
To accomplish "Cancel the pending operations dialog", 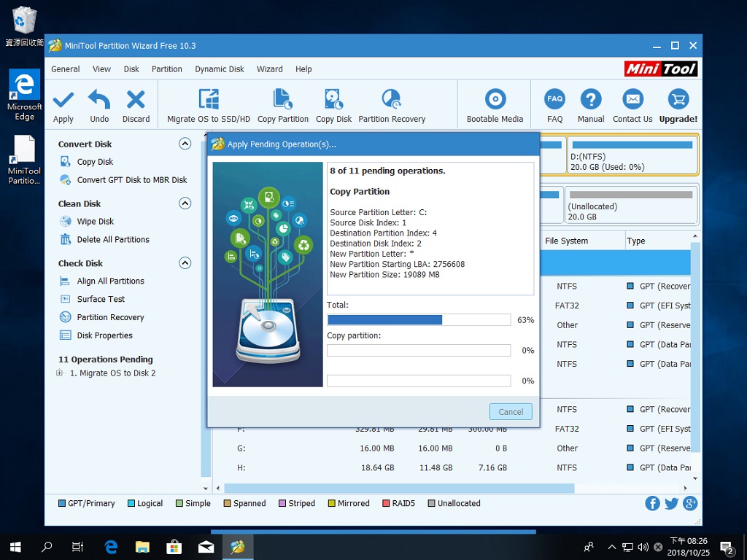I will 511,412.
